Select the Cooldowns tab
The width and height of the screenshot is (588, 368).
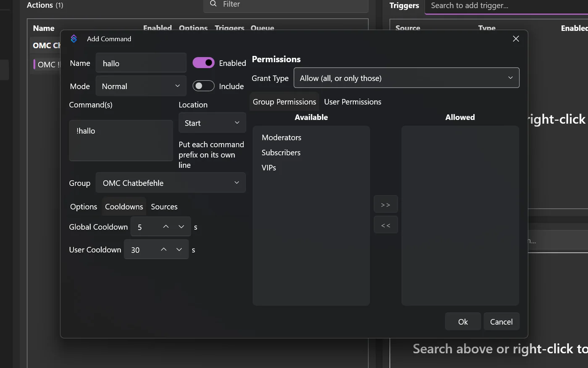pyautogui.click(x=124, y=207)
